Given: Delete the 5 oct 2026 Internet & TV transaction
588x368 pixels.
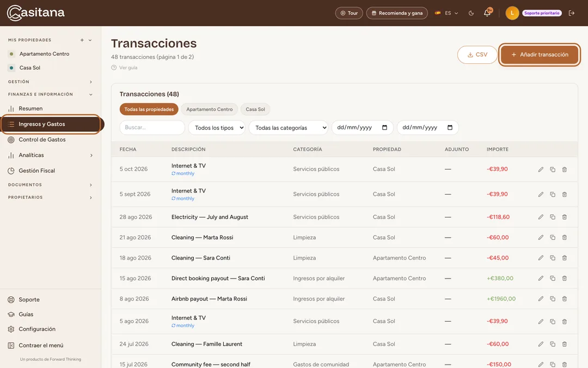Looking at the screenshot, I should [565, 170].
